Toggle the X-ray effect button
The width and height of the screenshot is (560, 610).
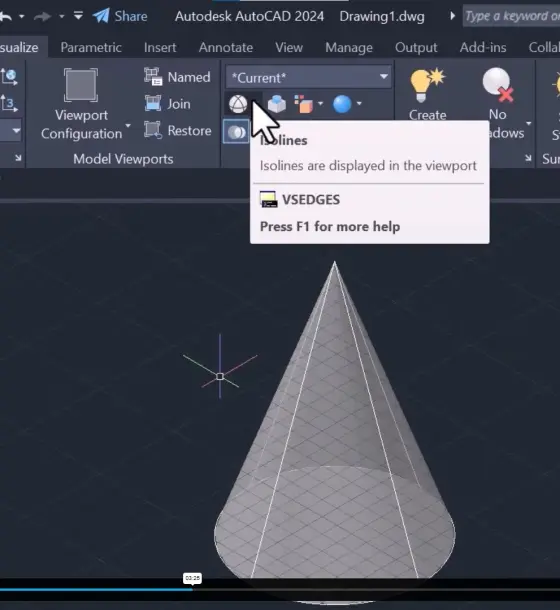coord(236,132)
